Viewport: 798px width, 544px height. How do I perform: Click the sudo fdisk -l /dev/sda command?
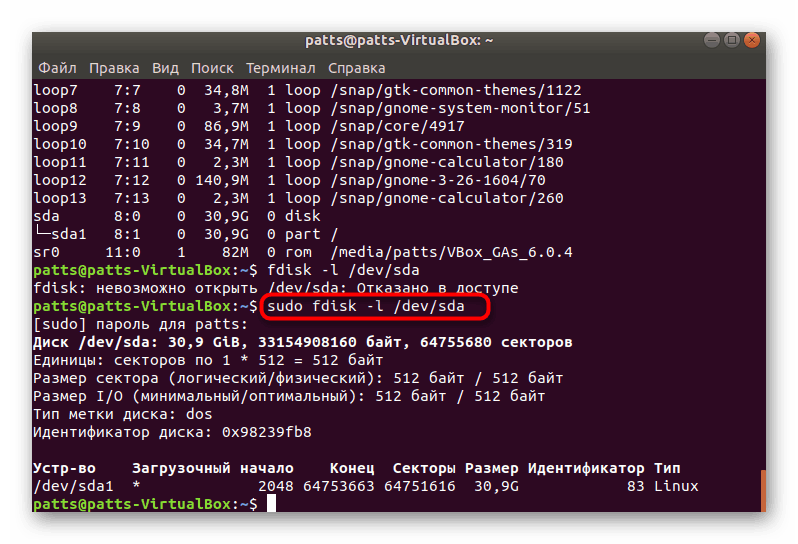[x=365, y=306]
